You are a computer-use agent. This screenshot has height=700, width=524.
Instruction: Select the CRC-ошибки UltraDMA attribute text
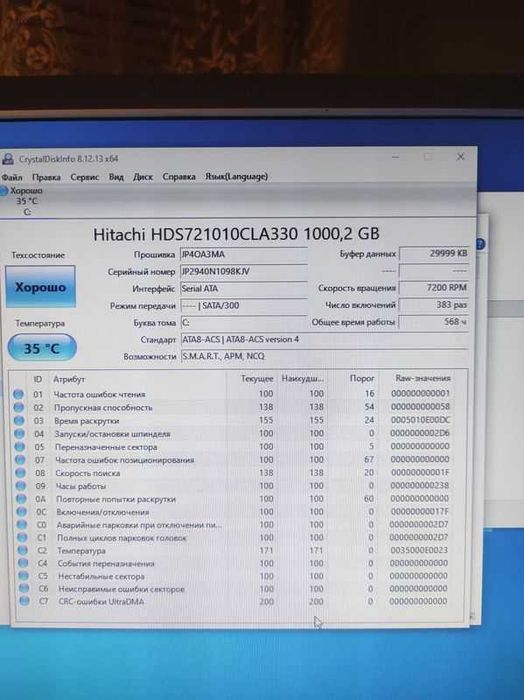pos(101,602)
